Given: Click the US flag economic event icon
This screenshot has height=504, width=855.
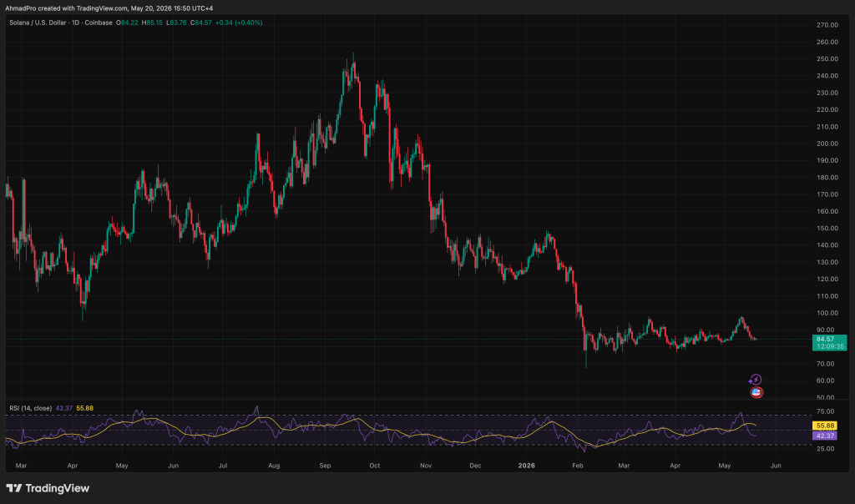Looking at the screenshot, I should click(756, 392).
